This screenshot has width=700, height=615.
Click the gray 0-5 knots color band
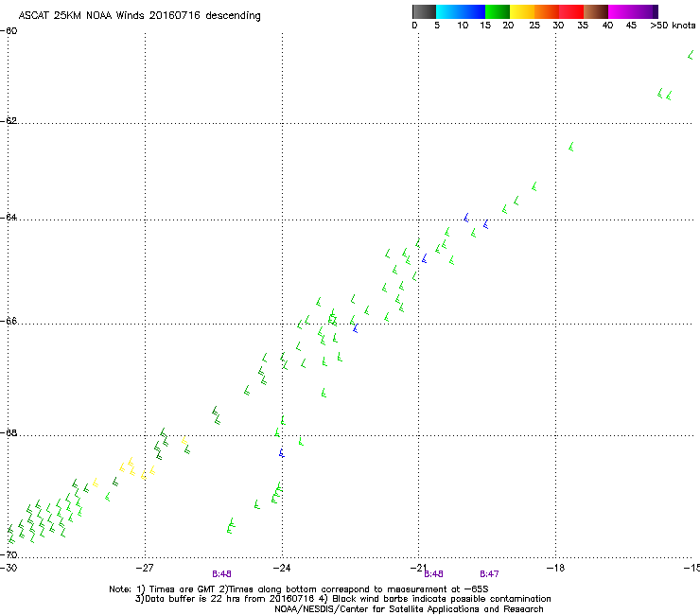[424, 11]
